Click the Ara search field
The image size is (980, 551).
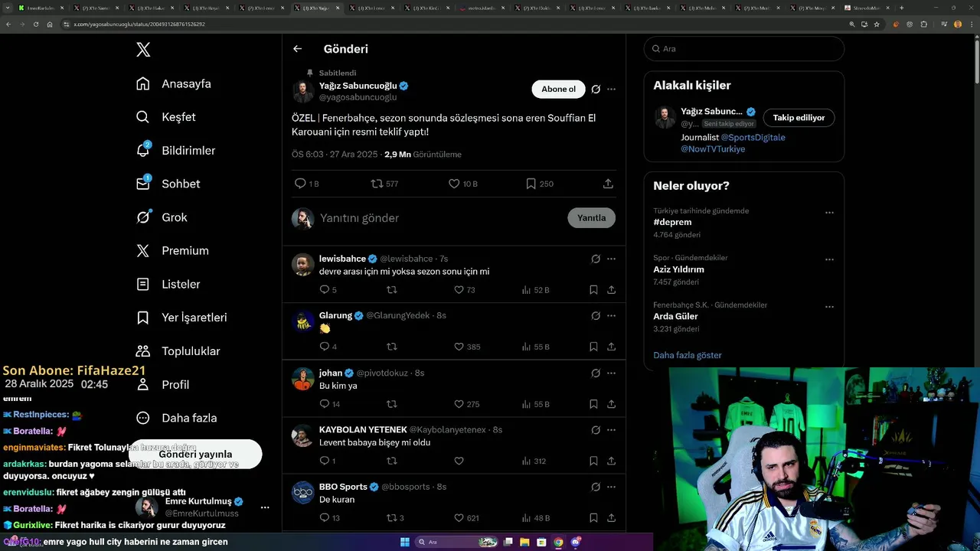pos(743,48)
